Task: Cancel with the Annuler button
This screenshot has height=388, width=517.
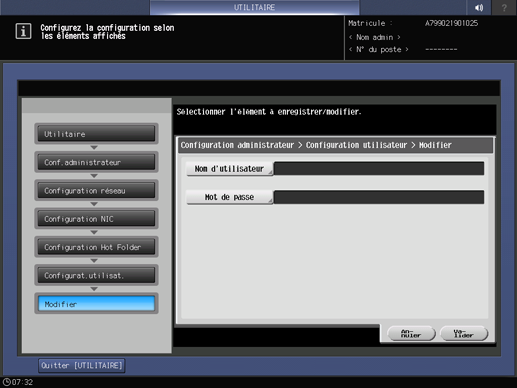Action: [411, 333]
